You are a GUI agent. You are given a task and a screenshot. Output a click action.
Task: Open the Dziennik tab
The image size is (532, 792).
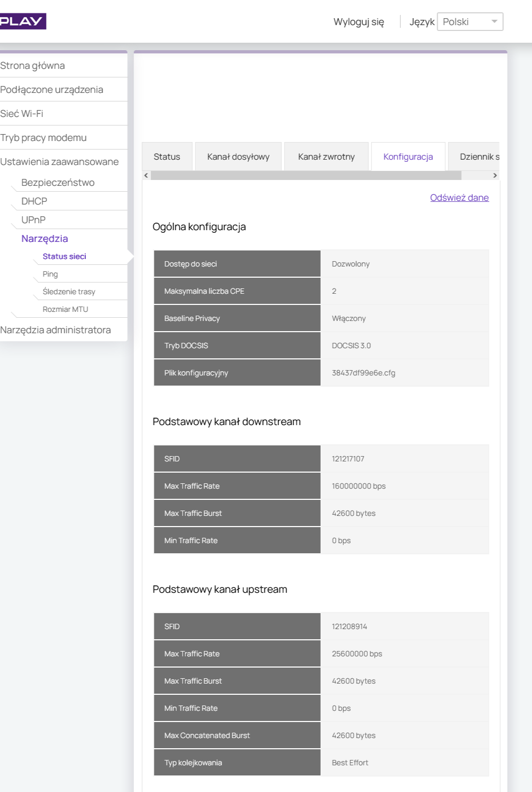479,157
